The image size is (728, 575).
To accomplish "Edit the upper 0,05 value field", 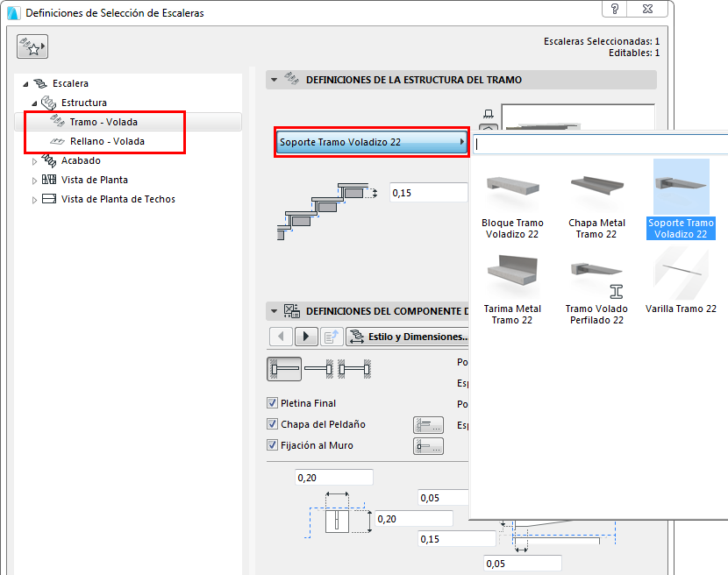I will (444, 498).
